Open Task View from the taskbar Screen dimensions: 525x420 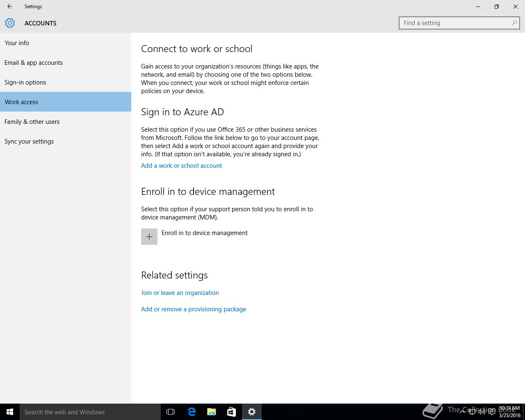tap(171, 412)
